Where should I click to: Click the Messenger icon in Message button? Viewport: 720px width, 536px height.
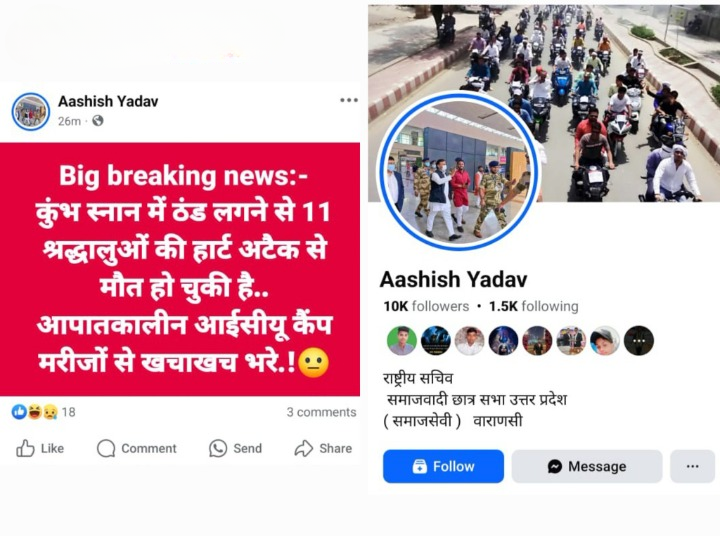[555, 467]
